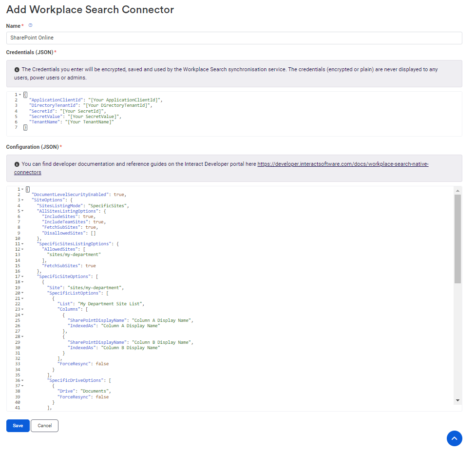Collapse the credentials JSON root at line 1
The image size is (476, 455).
[20, 95]
